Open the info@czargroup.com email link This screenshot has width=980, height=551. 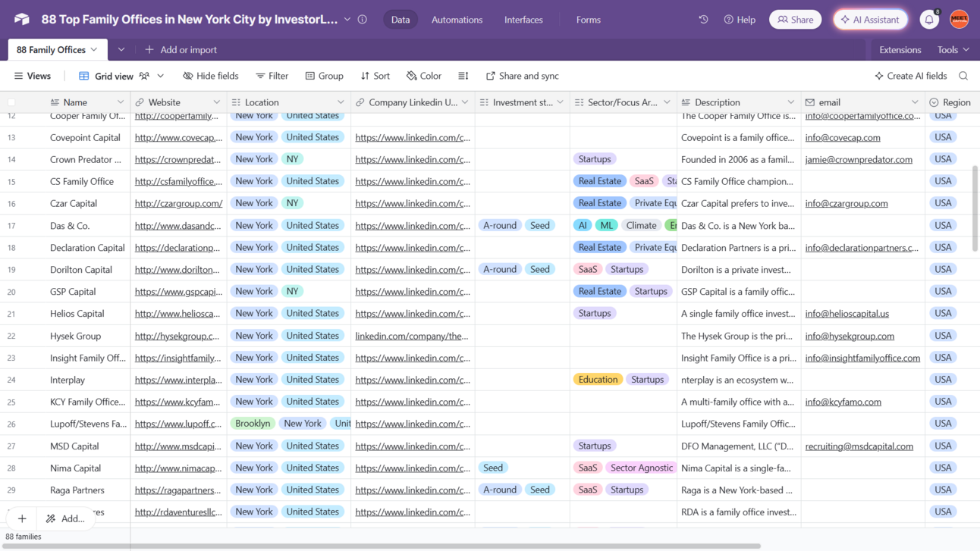pos(846,203)
